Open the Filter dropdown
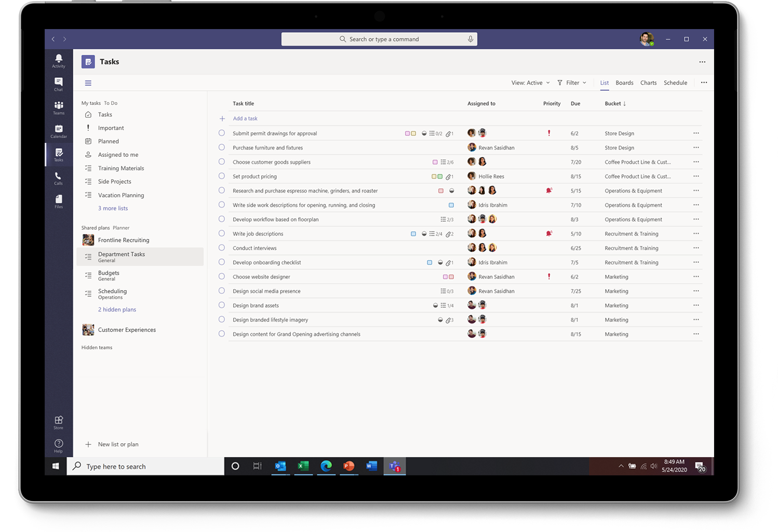Viewport: 778px width, 532px height. (572, 83)
